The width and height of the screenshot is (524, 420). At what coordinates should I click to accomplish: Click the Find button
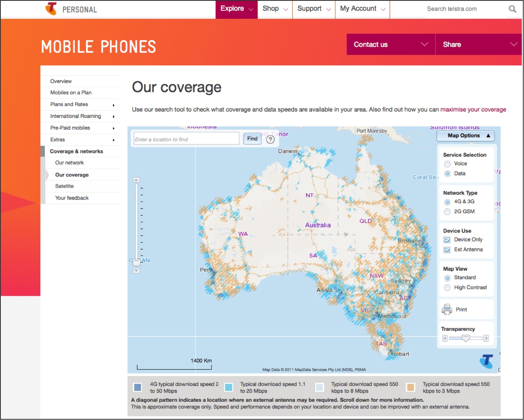(252, 138)
